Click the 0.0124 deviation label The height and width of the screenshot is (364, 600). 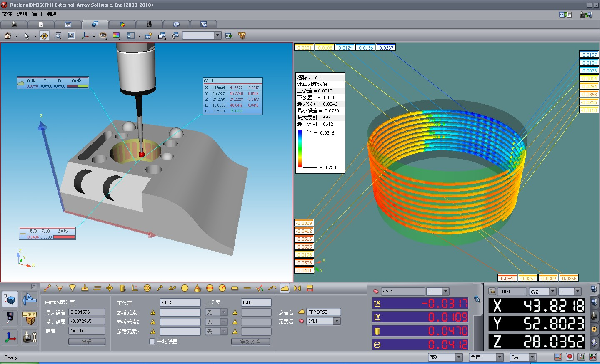tap(345, 47)
